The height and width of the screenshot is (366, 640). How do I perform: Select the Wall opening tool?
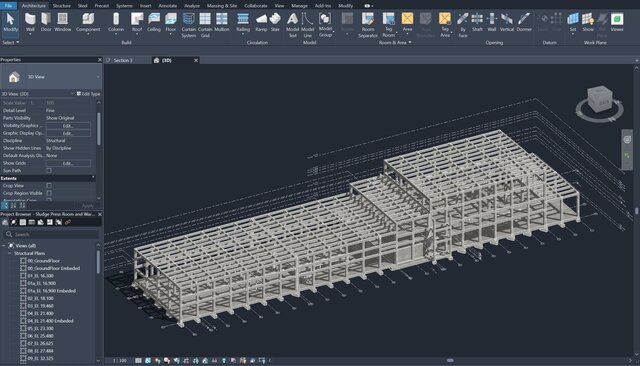(492, 22)
